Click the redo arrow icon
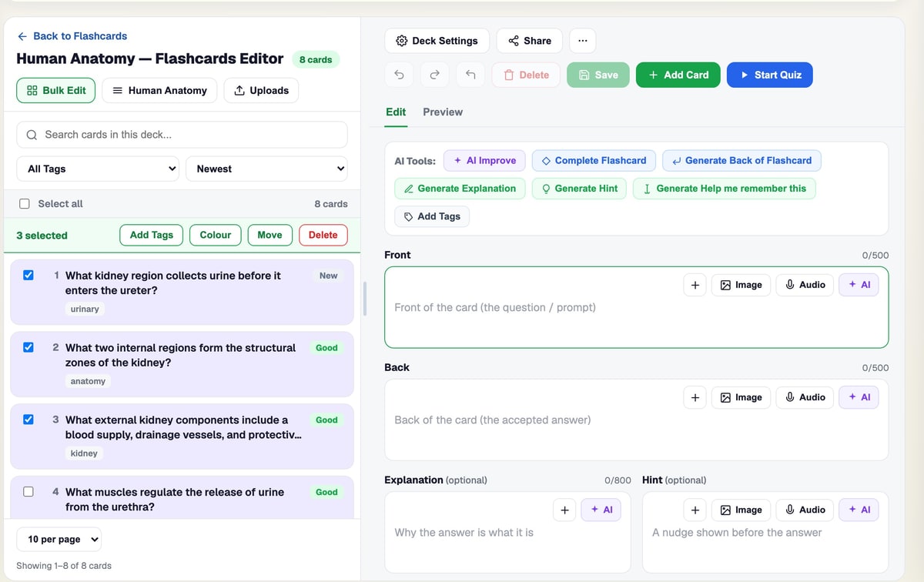The image size is (924, 582). tap(434, 75)
